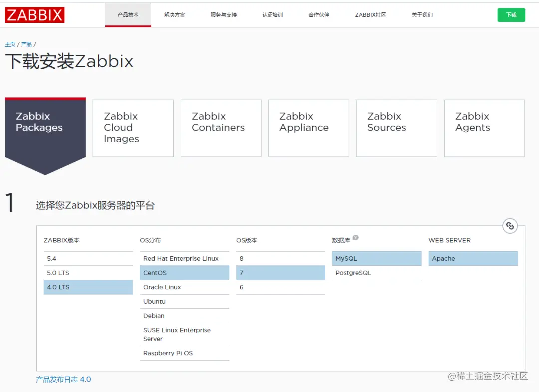Select Apache web server option

pos(473,259)
